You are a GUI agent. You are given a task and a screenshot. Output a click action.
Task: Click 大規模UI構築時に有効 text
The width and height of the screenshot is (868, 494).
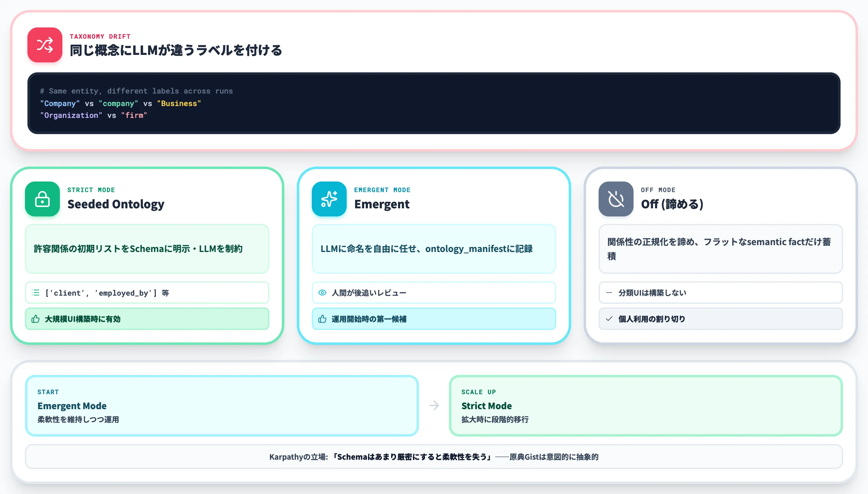click(82, 319)
